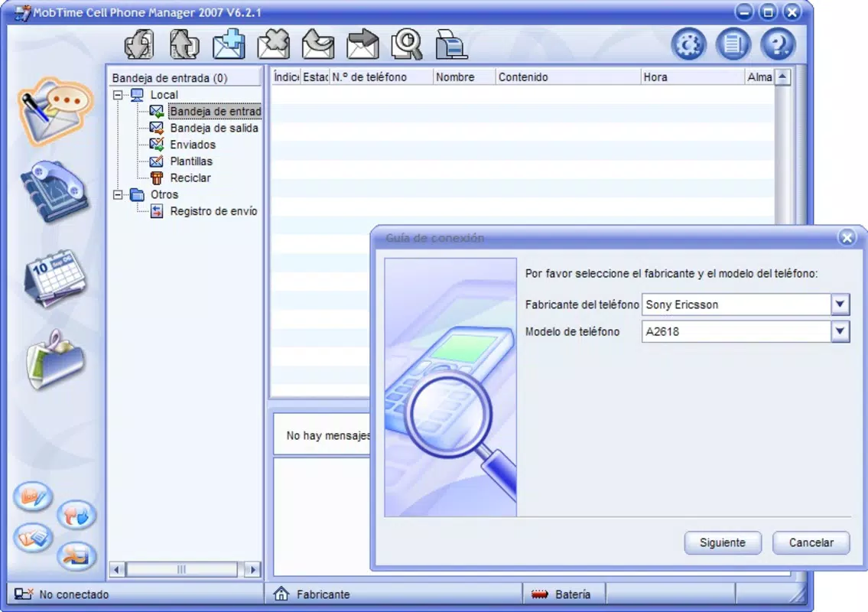Sort by Hora column header
Screen dimensions: 868x612
(693, 77)
